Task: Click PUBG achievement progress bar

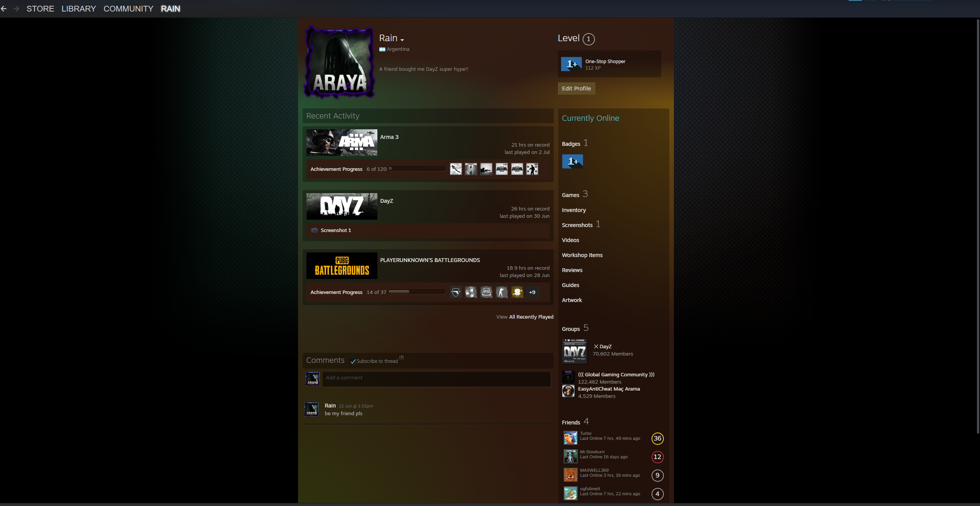Action: click(417, 292)
